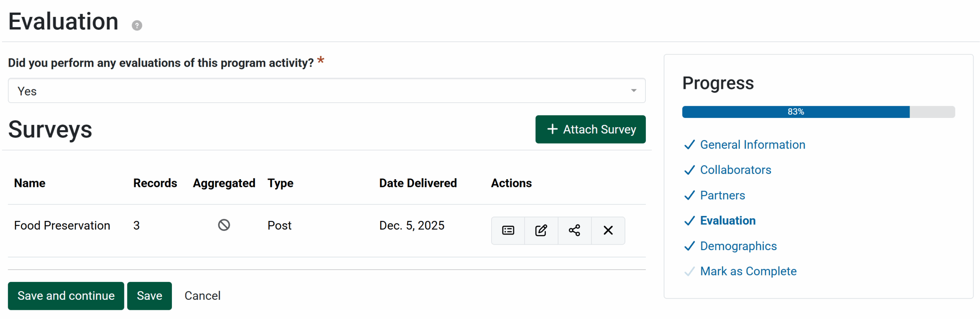
Task: Navigate to Partners step
Action: [722, 196]
